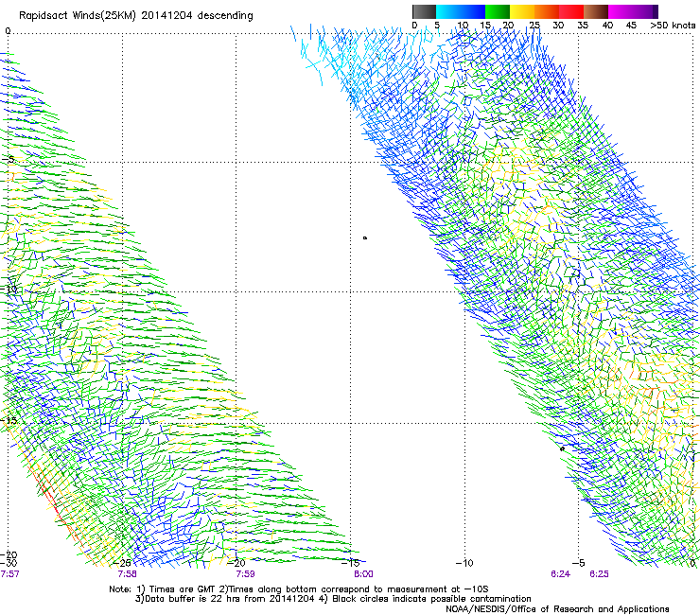Viewport: 700px width, 615px height.
Task: Click the "Times are GMT" note line
Action: coord(298,589)
